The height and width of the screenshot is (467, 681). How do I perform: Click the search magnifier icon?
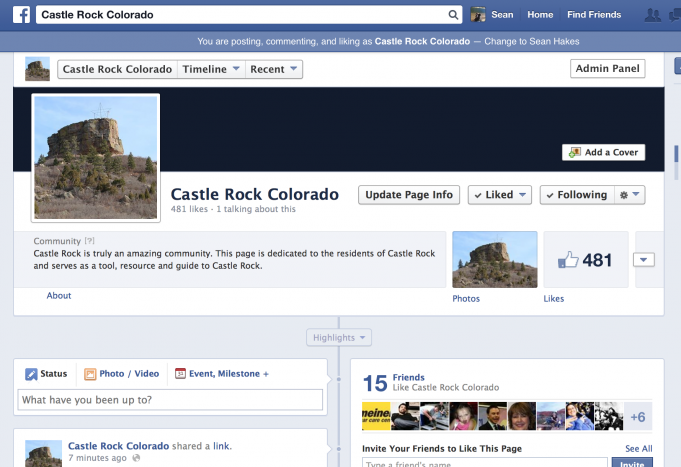tap(453, 15)
